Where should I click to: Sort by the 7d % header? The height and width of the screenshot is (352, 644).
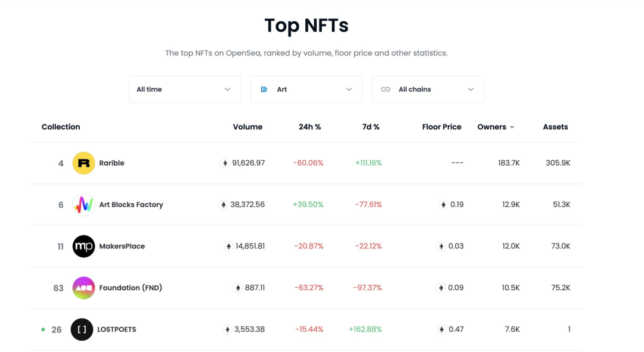pos(371,127)
